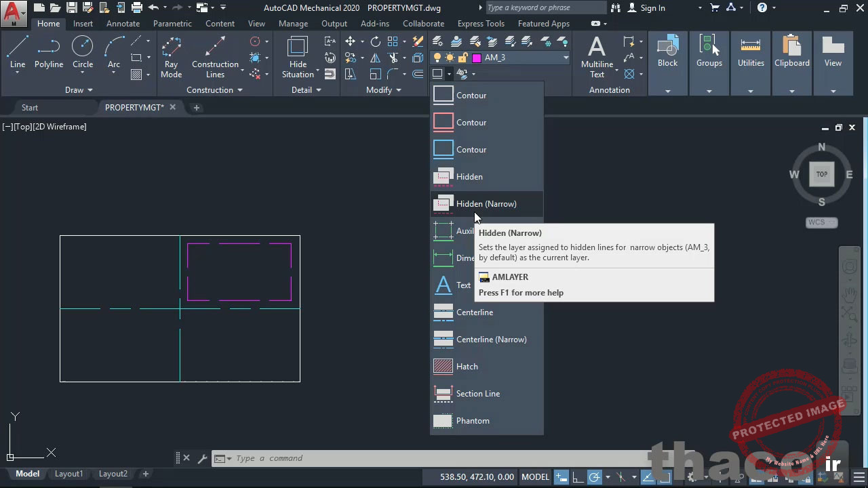Switch to the Express Tools ribbon tab
The image size is (868, 488).
(481, 23)
